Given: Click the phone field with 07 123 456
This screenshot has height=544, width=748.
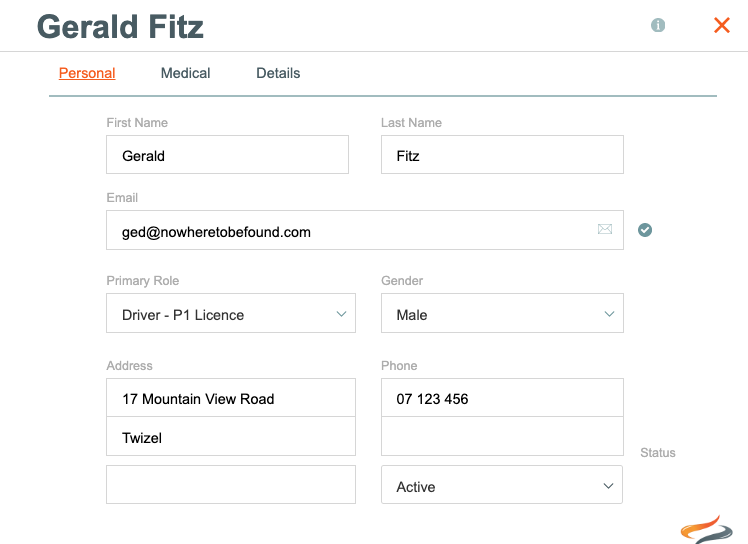Looking at the screenshot, I should coord(502,398).
